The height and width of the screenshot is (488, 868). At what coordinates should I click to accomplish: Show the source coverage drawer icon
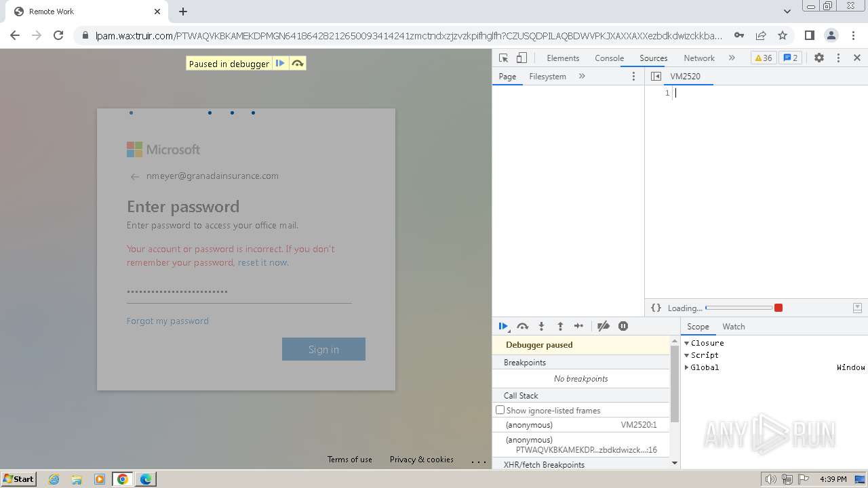click(857, 308)
